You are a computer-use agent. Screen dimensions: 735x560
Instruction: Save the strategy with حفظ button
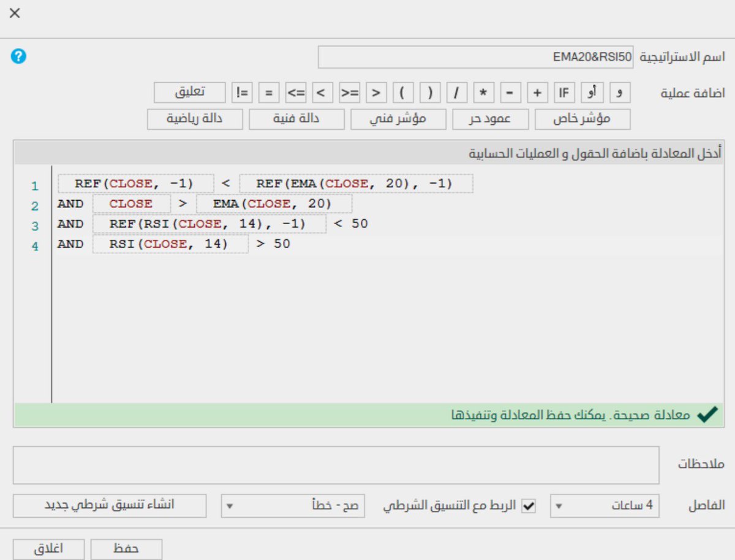127,549
